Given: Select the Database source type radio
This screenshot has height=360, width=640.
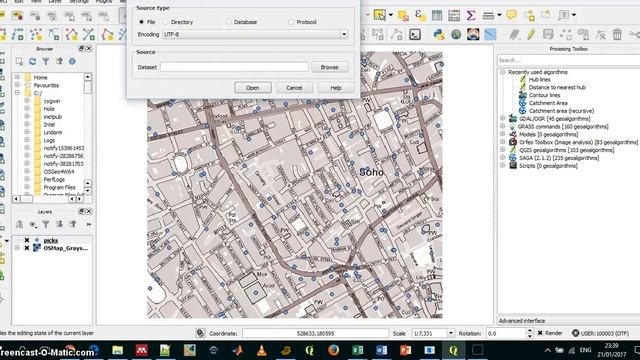Looking at the screenshot, I should (228, 22).
